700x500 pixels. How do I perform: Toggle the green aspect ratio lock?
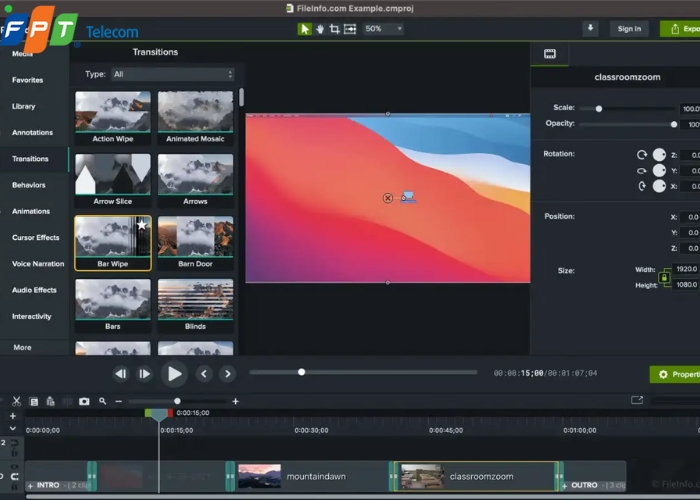664,278
